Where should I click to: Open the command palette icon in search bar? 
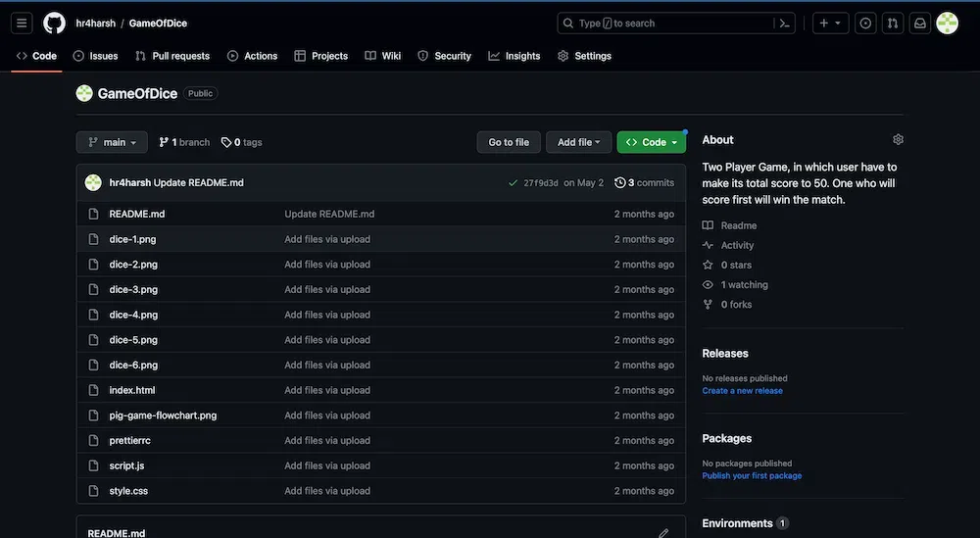[x=784, y=24]
